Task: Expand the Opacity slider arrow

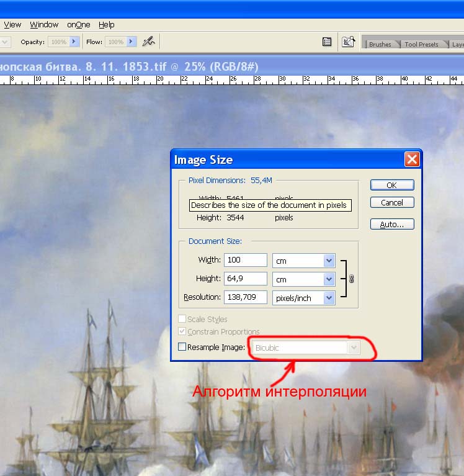Action: click(x=74, y=42)
